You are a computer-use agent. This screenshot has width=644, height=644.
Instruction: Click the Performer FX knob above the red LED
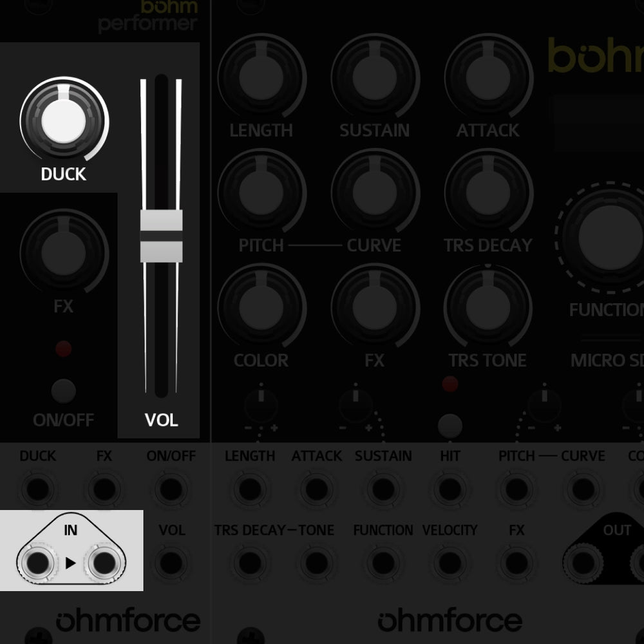(63, 252)
